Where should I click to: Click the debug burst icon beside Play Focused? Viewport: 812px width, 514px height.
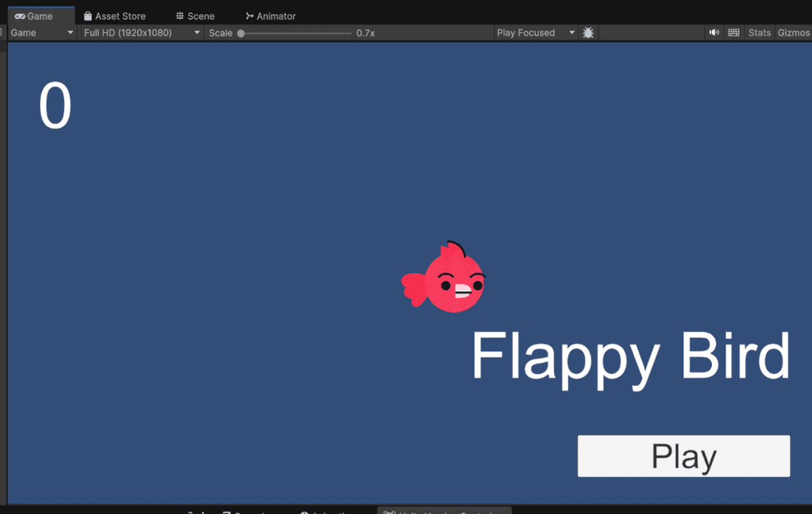pos(588,32)
